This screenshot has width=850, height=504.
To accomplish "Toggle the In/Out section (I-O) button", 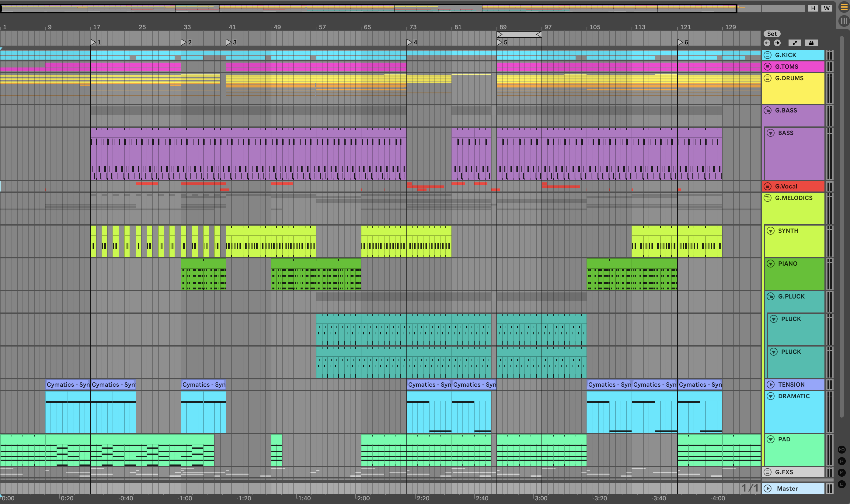I will pyautogui.click(x=841, y=450).
